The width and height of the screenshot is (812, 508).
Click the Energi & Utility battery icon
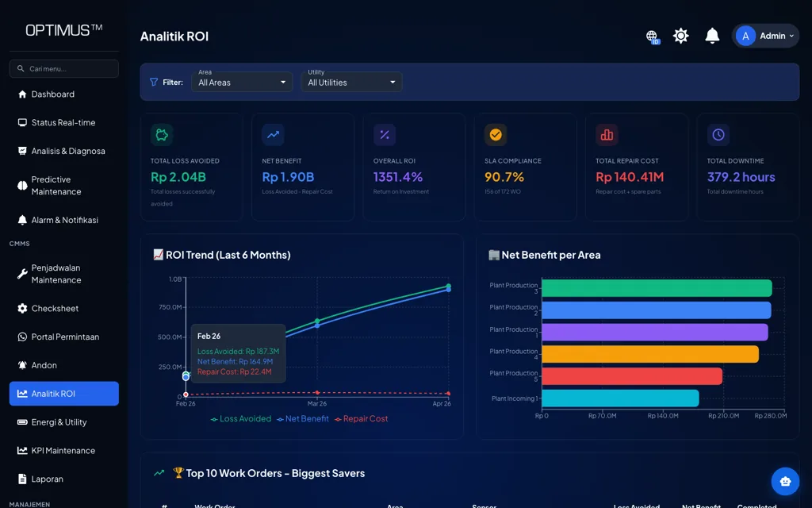coord(22,422)
